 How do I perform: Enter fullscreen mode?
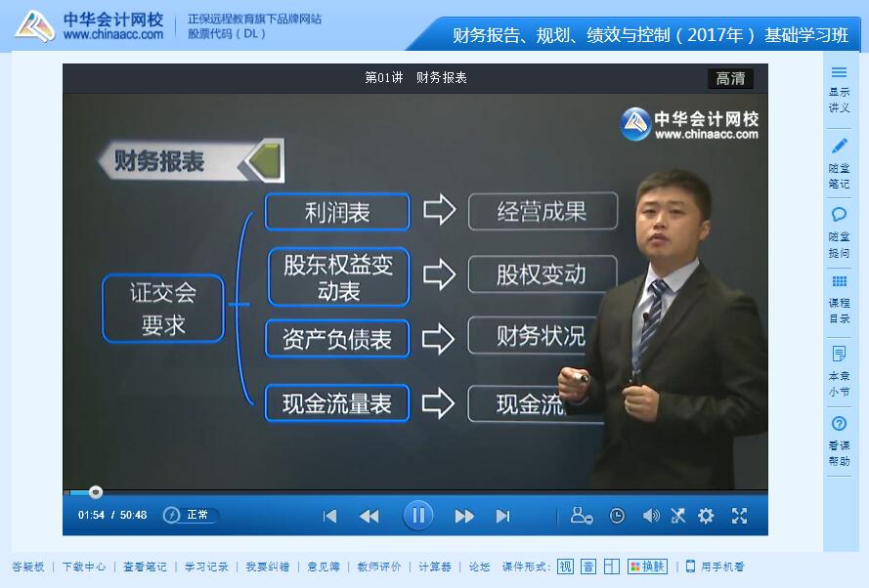tap(739, 516)
